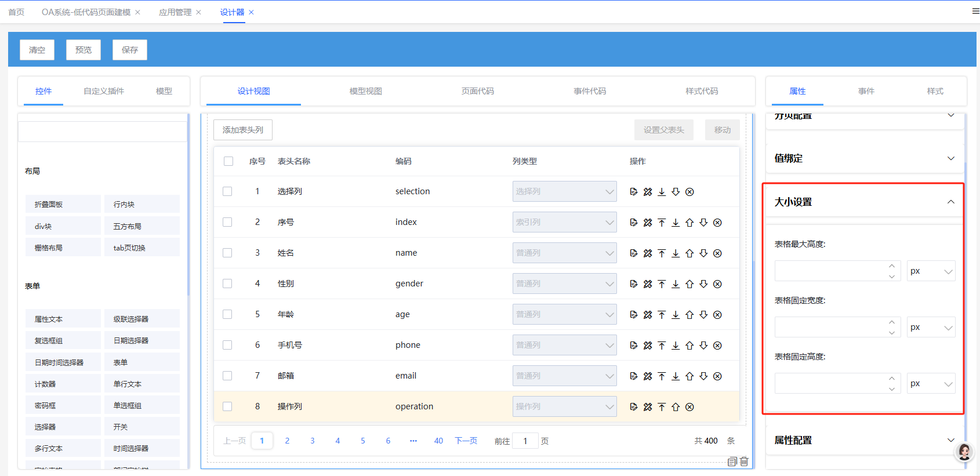This screenshot has width=980, height=476.
Task: Click the edit icon in the 姓名 row
Action: coord(634,253)
